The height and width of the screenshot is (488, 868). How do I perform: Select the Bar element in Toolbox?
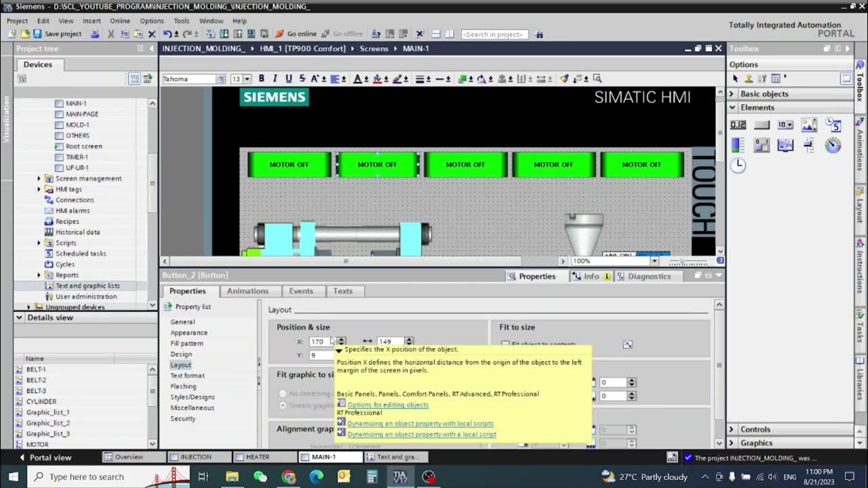click(738, 145)
